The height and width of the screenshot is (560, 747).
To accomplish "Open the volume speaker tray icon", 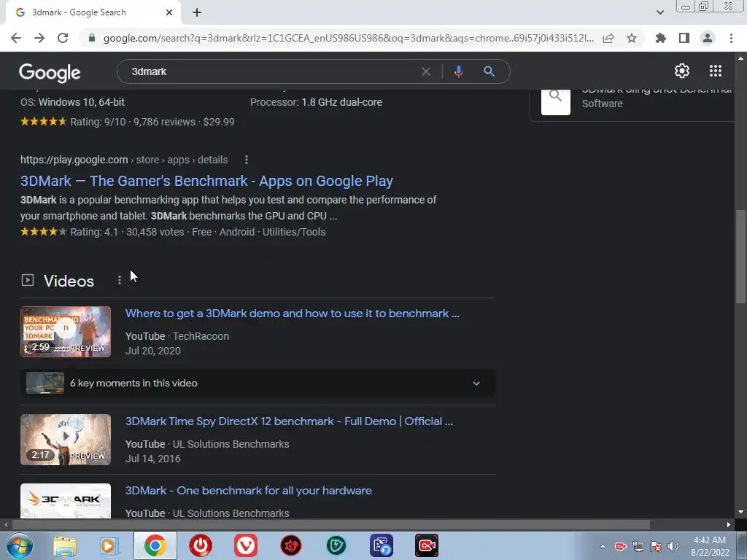I will click(673, 546).
